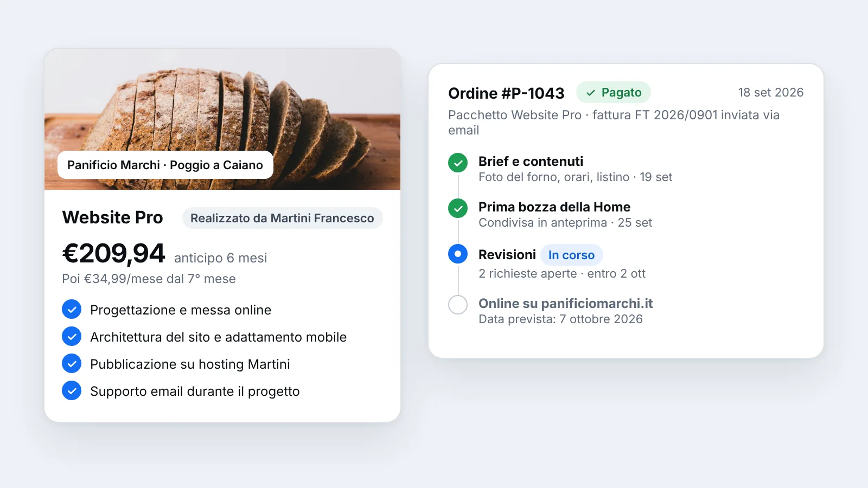
Task: Click Poi €34,99/mese dal 7° mese
Action: 149,279
